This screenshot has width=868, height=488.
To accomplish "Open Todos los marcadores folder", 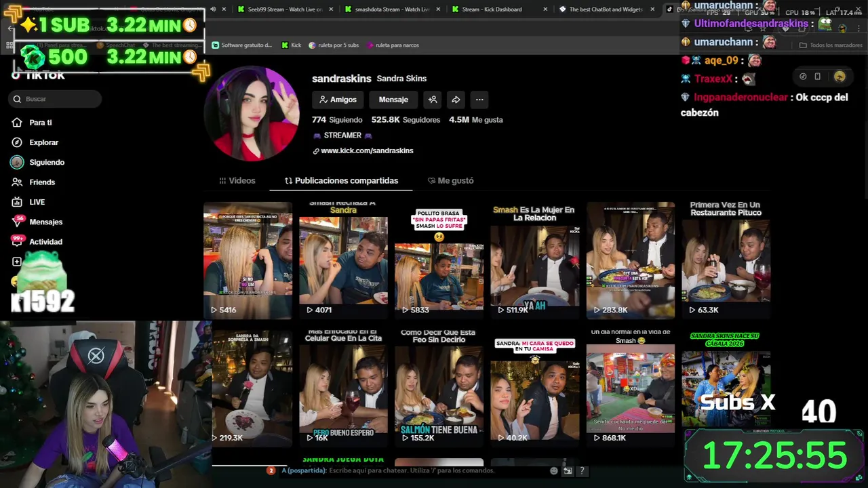I will (831, 45).
